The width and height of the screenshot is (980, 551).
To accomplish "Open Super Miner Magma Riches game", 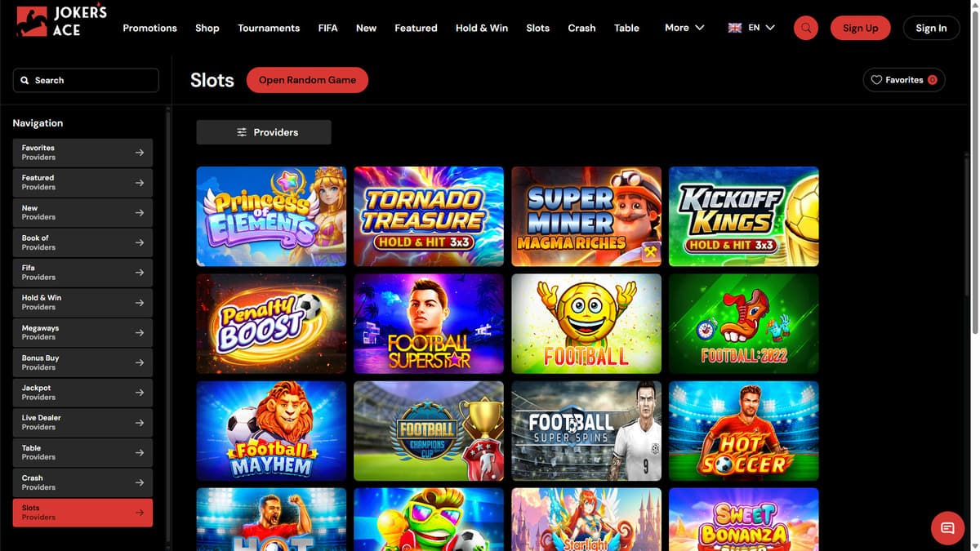I will click(x=586, y=216).
